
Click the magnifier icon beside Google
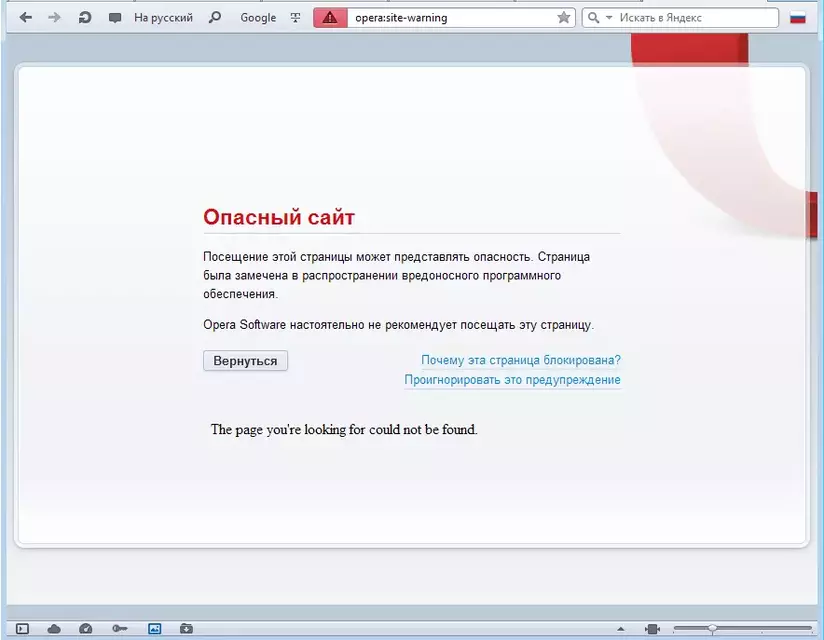coord(214,18)
